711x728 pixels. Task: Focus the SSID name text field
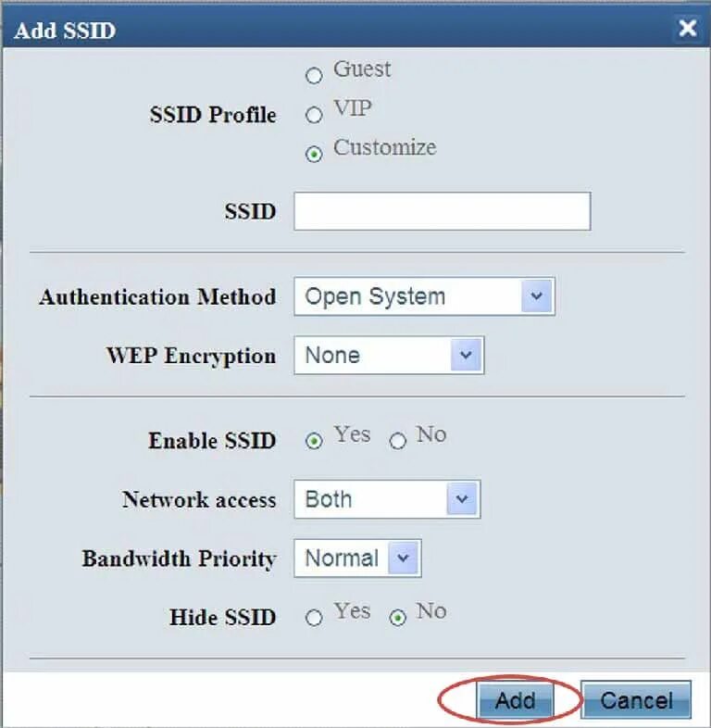click(443, 211)
